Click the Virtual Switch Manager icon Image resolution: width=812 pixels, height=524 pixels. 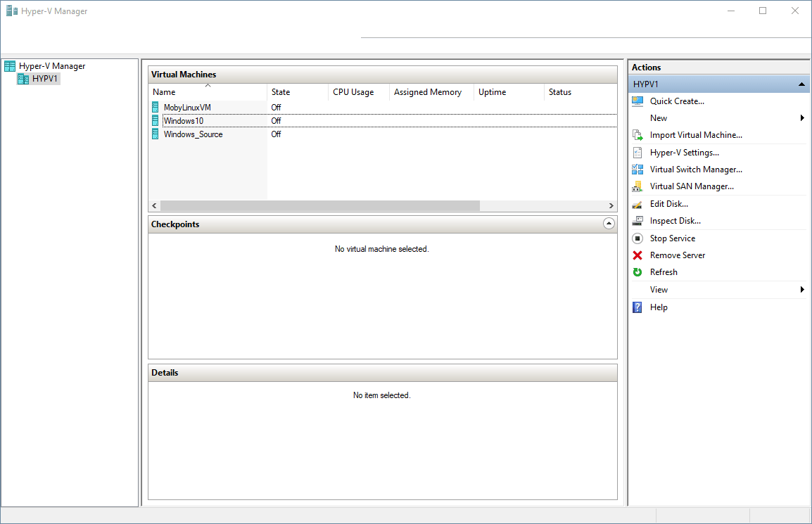point(637,170)
